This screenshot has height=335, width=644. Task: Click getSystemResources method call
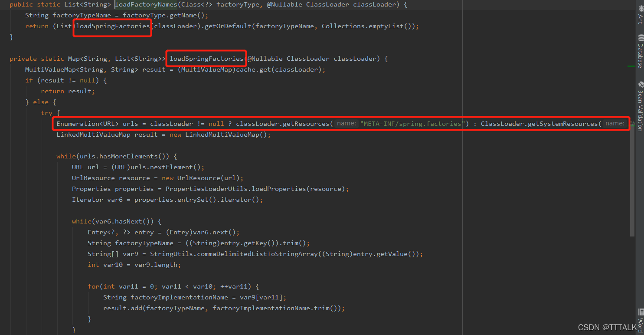563,124
